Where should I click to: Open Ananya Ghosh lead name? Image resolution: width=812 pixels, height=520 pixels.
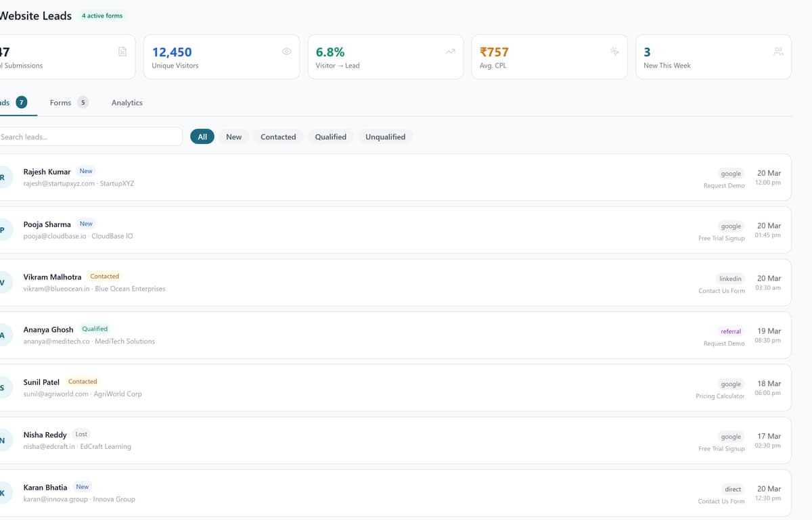pos(48,330)
